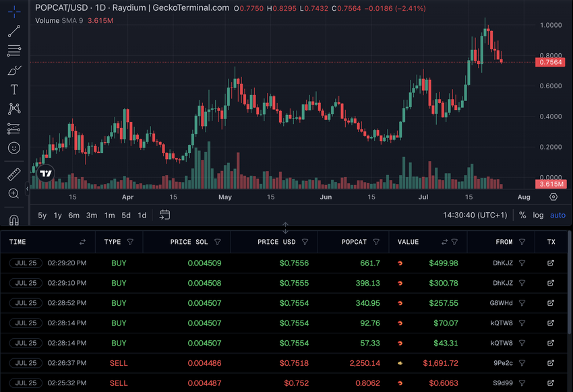Screen dimensions: 573x392
Task: Open the chart patterns tool
Action: [x=14, y=108]
